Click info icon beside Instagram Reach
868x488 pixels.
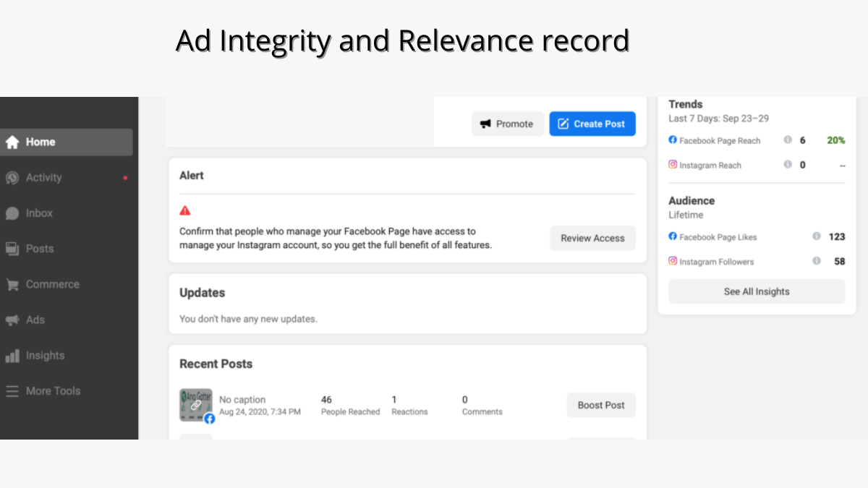788,165
